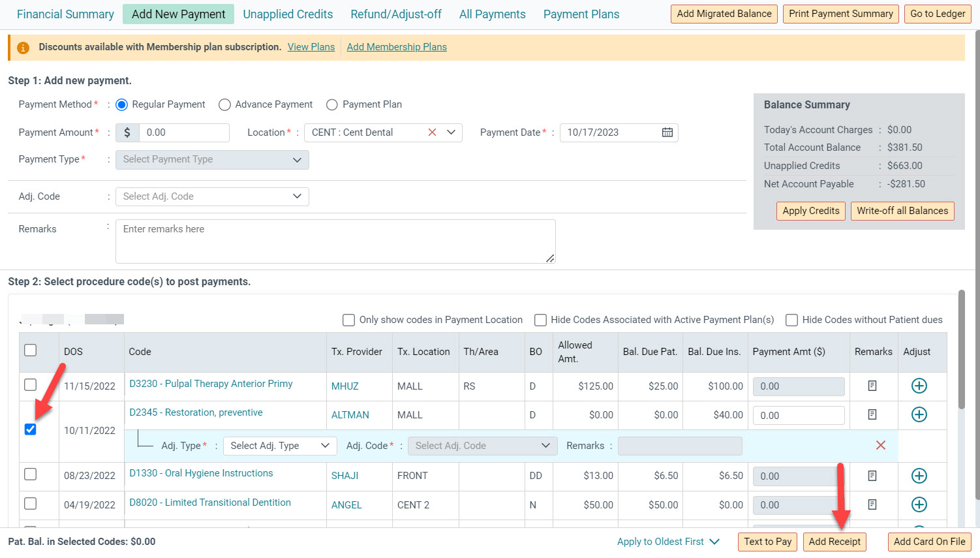Viewport: 980px width, 558px height.
Task: Click the Add Card On File button
Action: coord(930,542)
